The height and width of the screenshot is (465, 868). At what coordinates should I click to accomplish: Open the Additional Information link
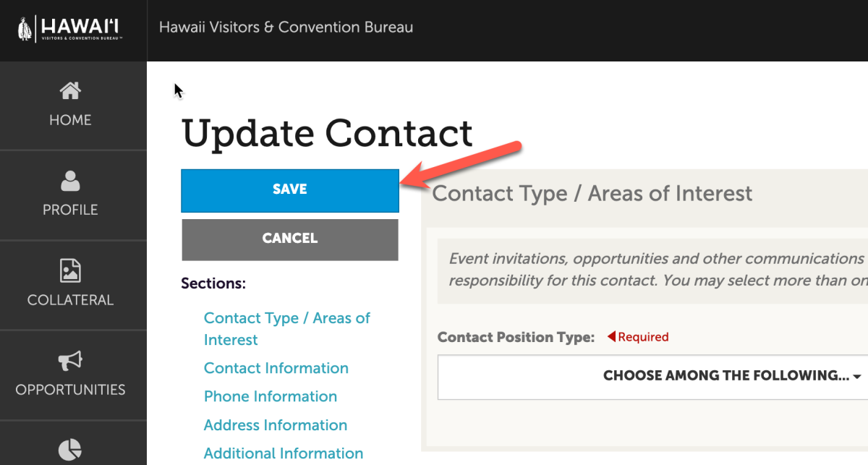[283, 453]
